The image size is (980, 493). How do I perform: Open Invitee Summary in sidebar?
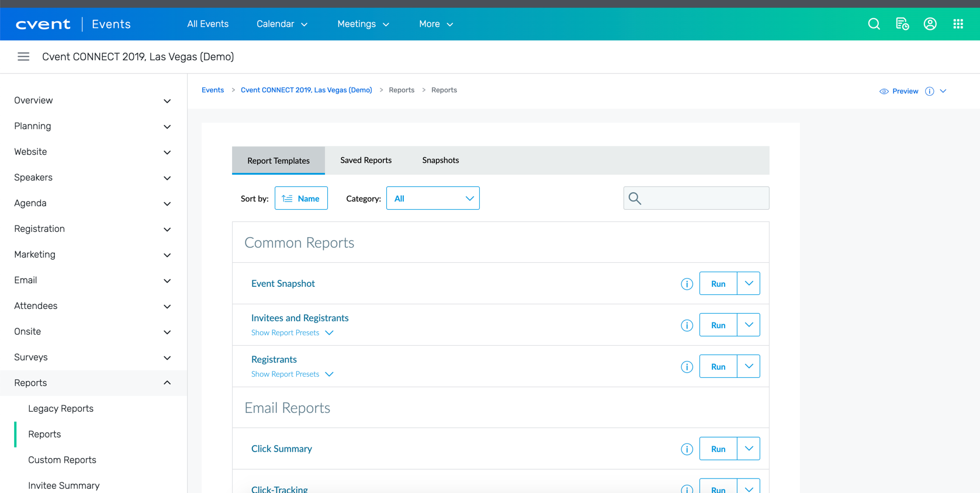tap(64, 486)
